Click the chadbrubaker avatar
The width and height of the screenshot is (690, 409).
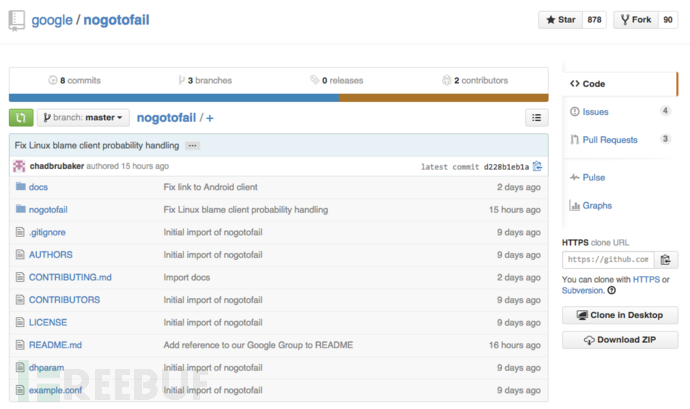pyautogui.click(x=19, y=166)
